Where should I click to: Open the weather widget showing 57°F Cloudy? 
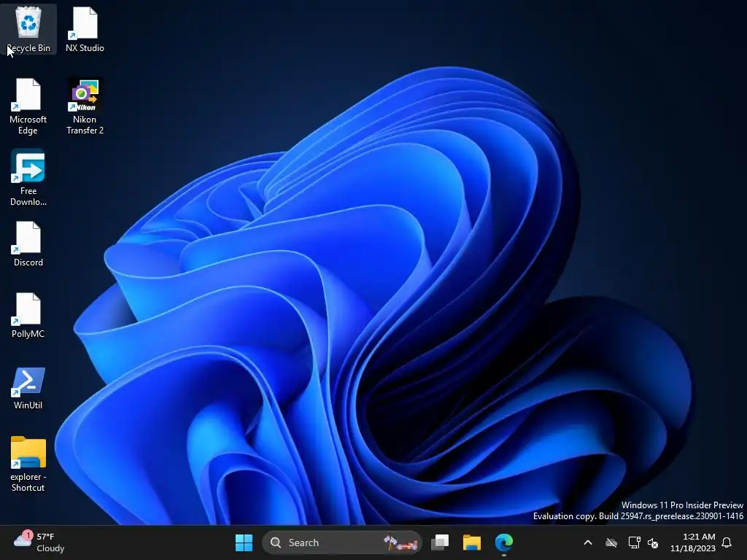point(39,542)
